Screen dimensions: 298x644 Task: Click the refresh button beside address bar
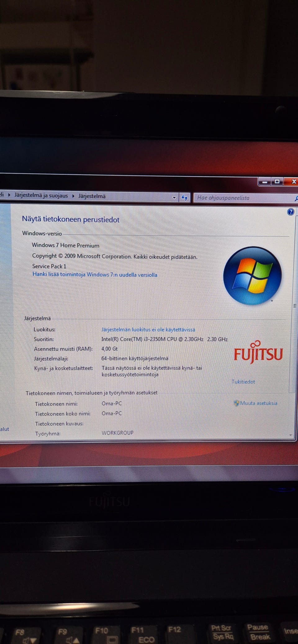[185, 197]
